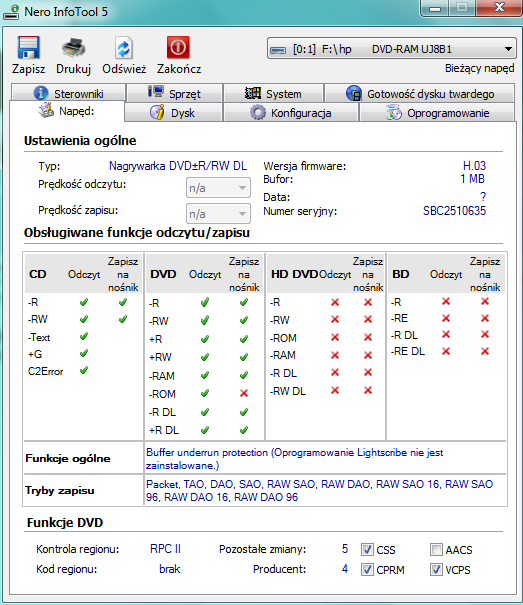Click the Kod regionu value brak
Image resolution: width=523 pixels, height=605 pixels.
pos(170,569)
